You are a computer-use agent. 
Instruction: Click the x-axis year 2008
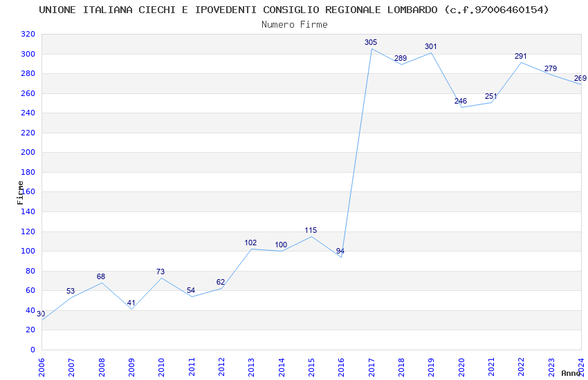point(101,368)
